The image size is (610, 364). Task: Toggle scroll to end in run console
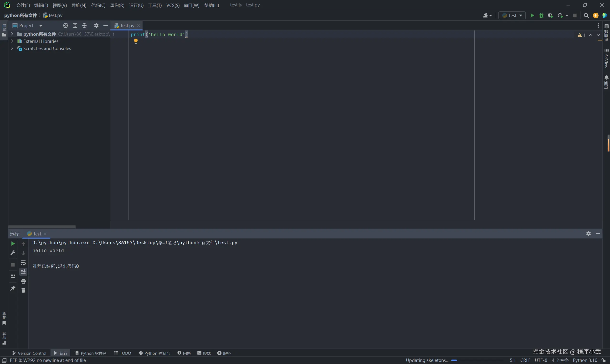pyautogui.click(x=23, y=272)
